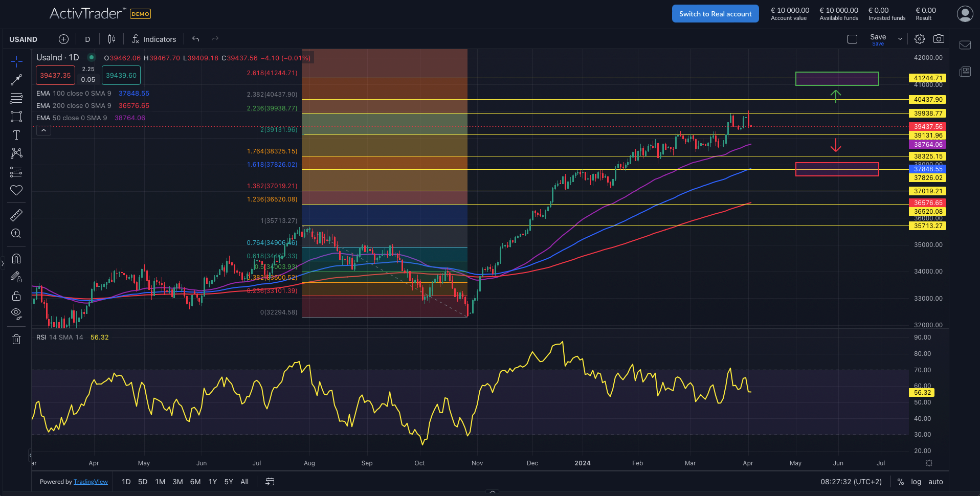Open chart settings via the gear icon
Screen dimensions: 980x496
[x=919, y=38]
